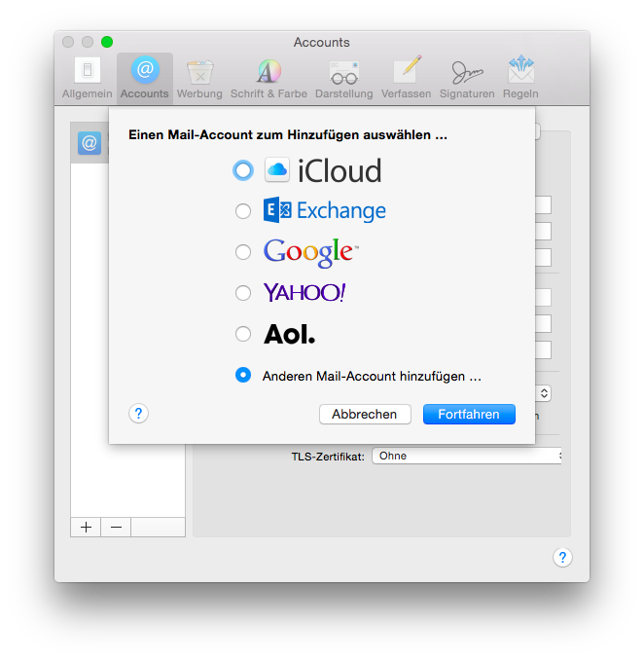The width and height of the screenshot is (644, 660).
Task: Select the iCloud account option
Action: pyautogui.click(x=243, y=170)
